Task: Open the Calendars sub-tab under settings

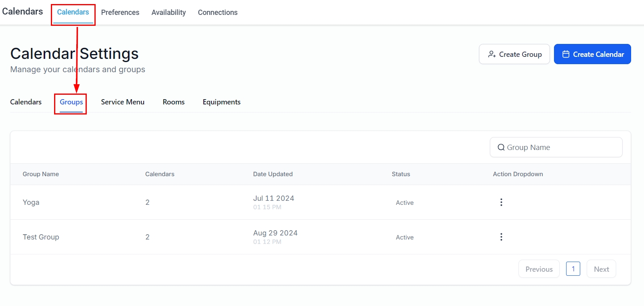Action: pyautogui.click(x=26, y=102)
